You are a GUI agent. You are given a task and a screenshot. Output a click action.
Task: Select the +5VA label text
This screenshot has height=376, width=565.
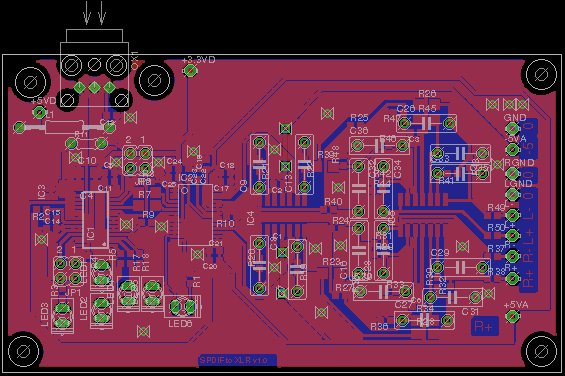click(x=516, y=305)
